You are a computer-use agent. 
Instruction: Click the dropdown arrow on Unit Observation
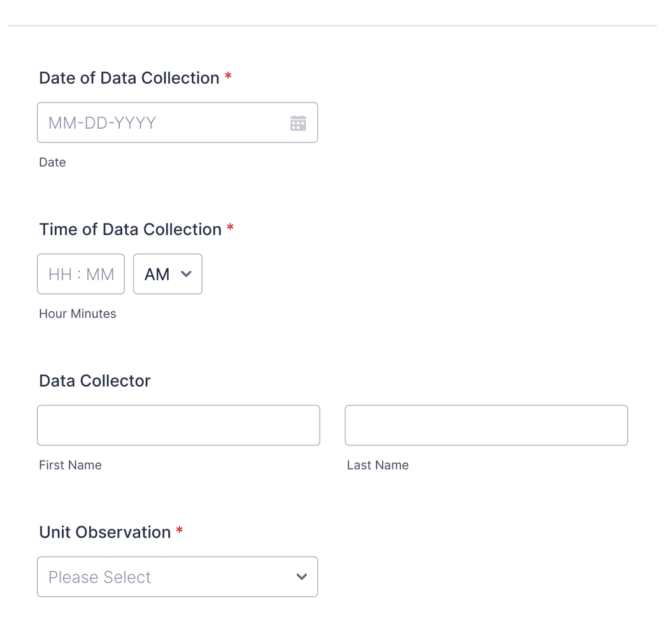pos(301,576)
